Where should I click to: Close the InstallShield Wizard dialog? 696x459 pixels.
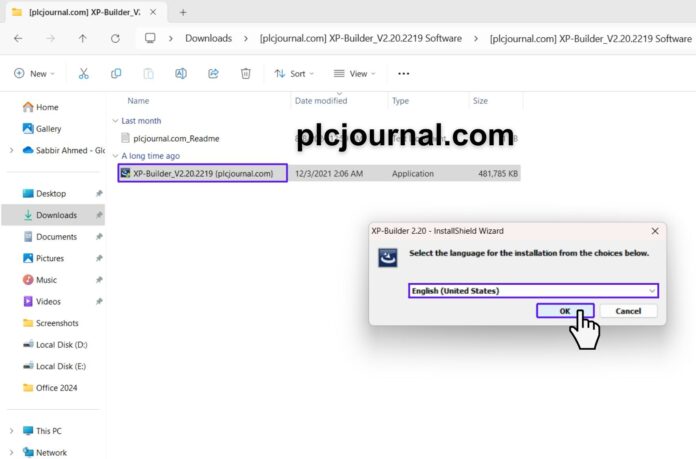655,231
